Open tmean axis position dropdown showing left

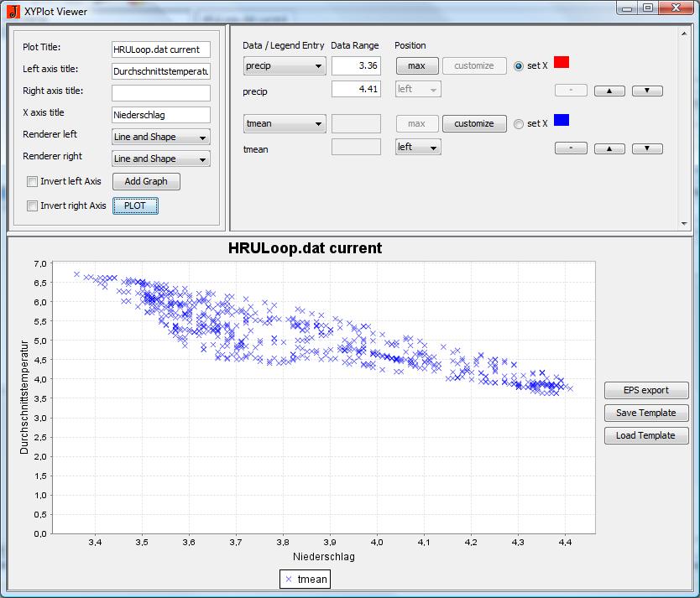tap(418, 148)
